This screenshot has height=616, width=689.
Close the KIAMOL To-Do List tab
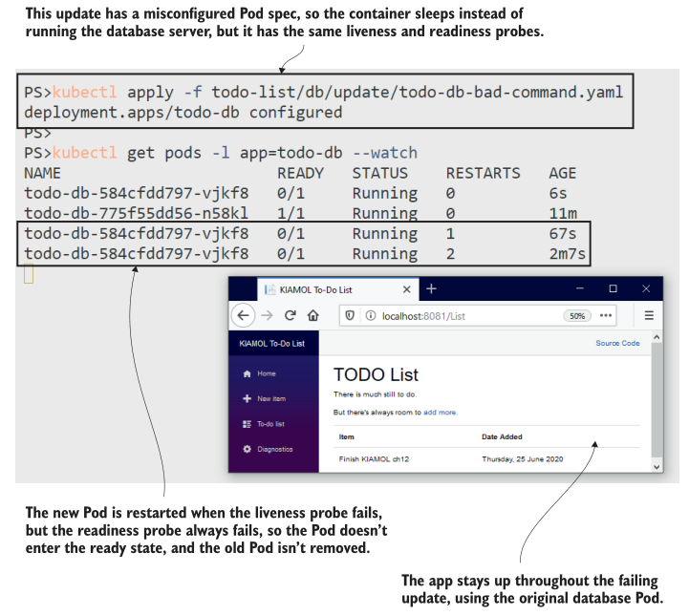tap(407, 289)
